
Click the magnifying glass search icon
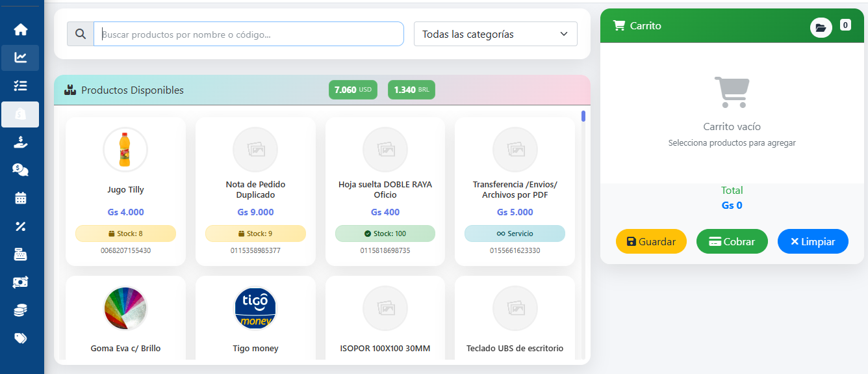click(81, 34)
